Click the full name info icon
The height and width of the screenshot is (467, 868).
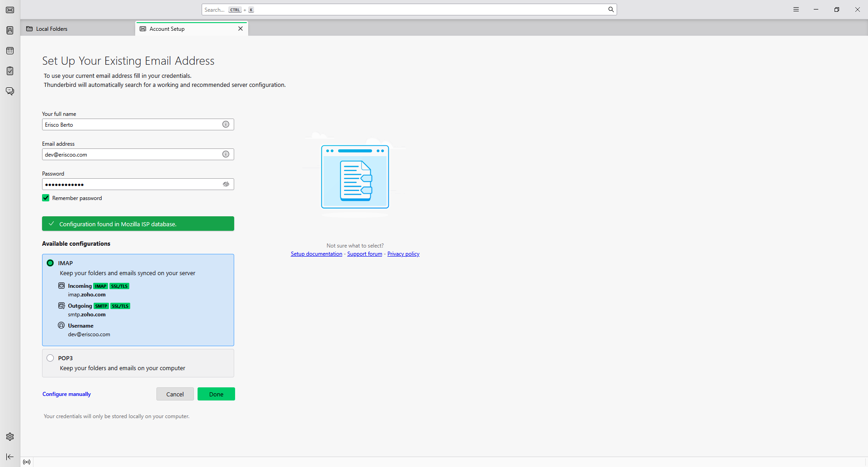[x=226, y=124]
